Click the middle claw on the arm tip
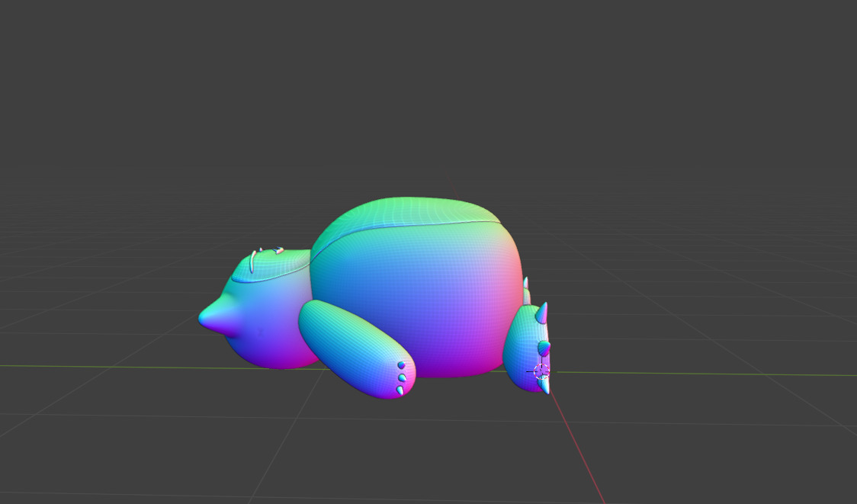 point(403,377)
